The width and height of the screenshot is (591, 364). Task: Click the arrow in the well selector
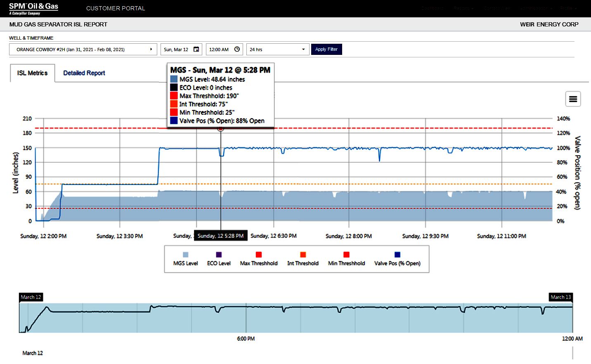pyautogui.click(x=151, y=50)
